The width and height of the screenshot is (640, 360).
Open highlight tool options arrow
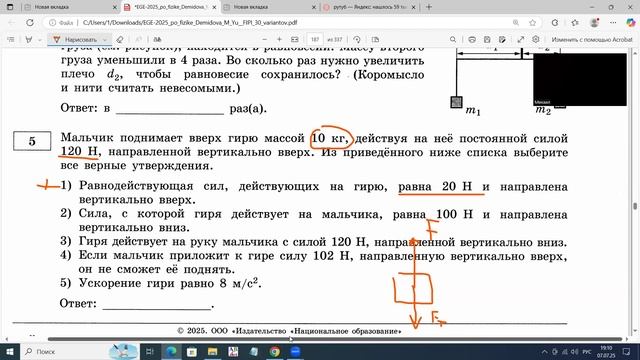coord(40,40)
